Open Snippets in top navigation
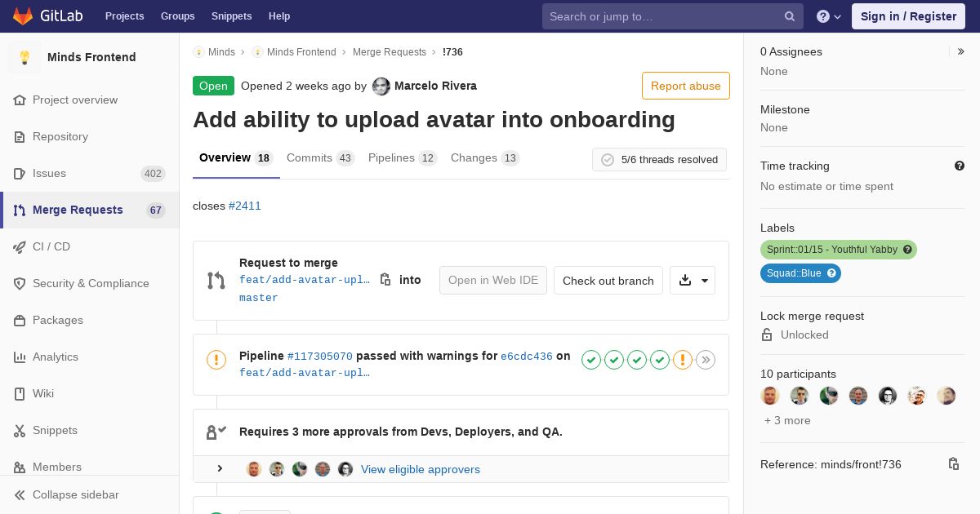980x514 pixels. [231, 16]
